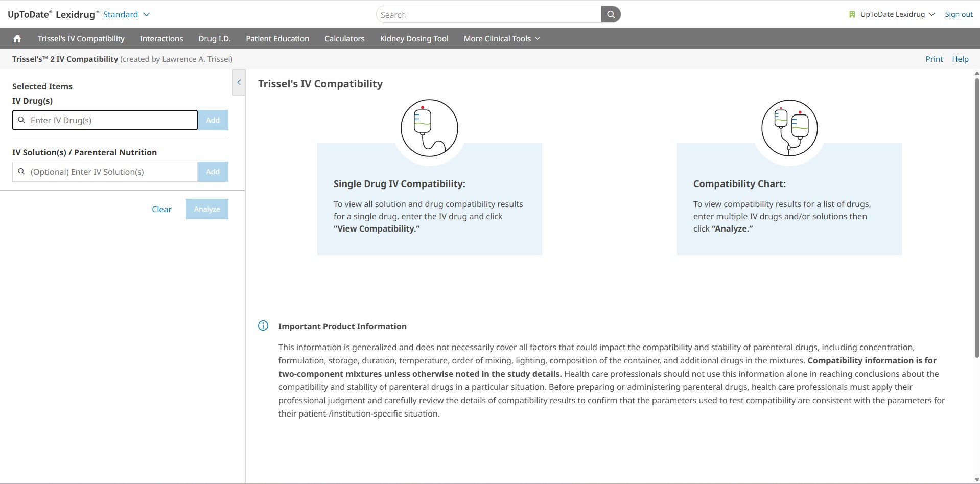Click the Print link
Viewport: 980px width, 484px height.
934,59
